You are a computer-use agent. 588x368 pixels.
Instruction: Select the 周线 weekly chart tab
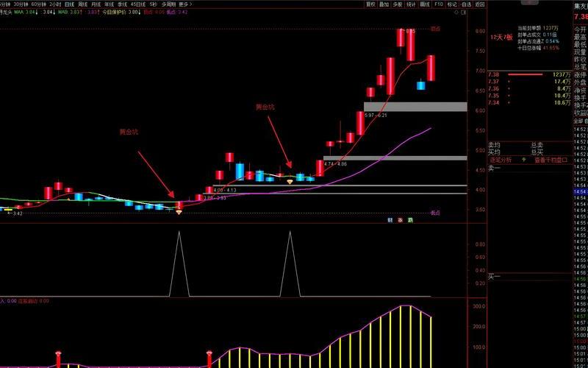coord(82,4)
